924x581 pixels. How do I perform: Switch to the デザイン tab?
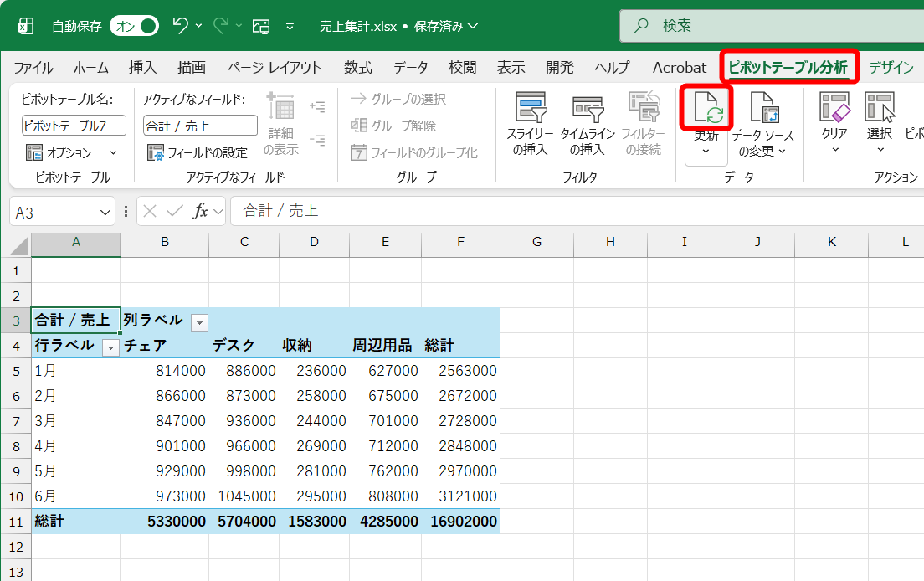[891, 68]
